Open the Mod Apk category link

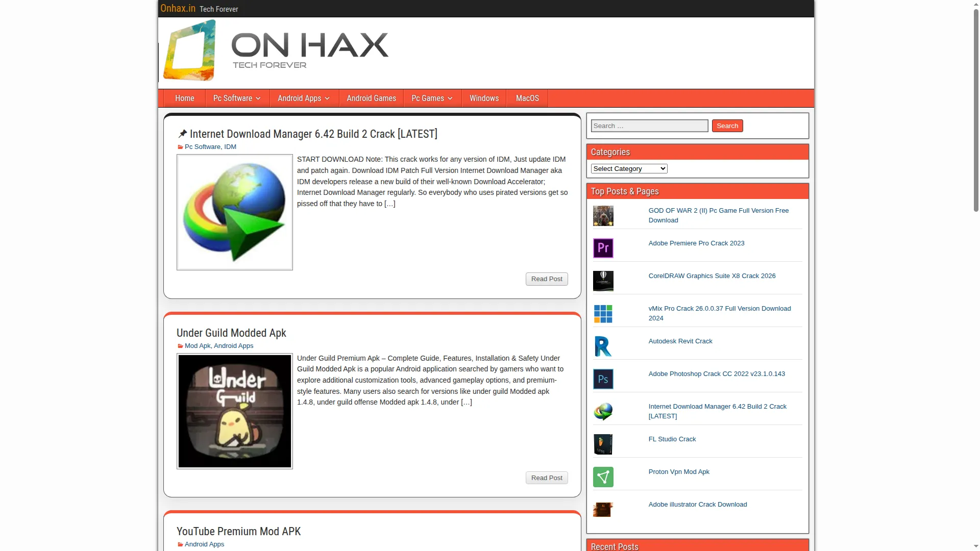[198, 346]
